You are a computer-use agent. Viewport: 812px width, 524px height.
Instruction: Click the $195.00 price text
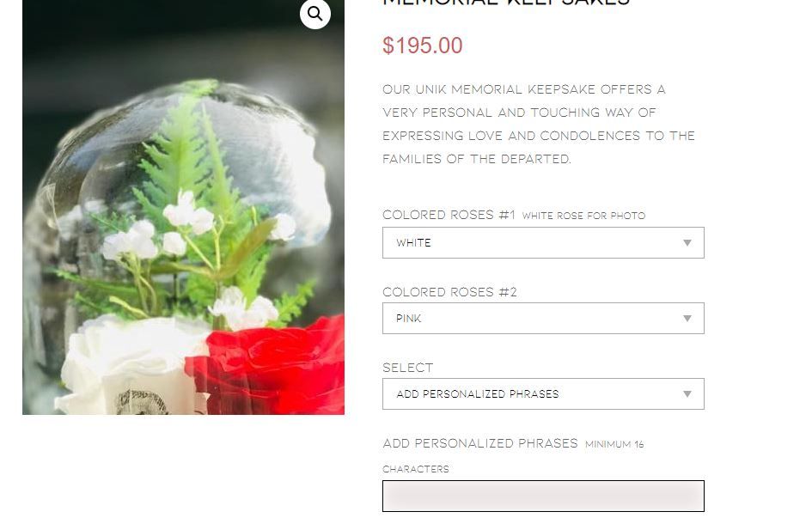tap(423, 46)
